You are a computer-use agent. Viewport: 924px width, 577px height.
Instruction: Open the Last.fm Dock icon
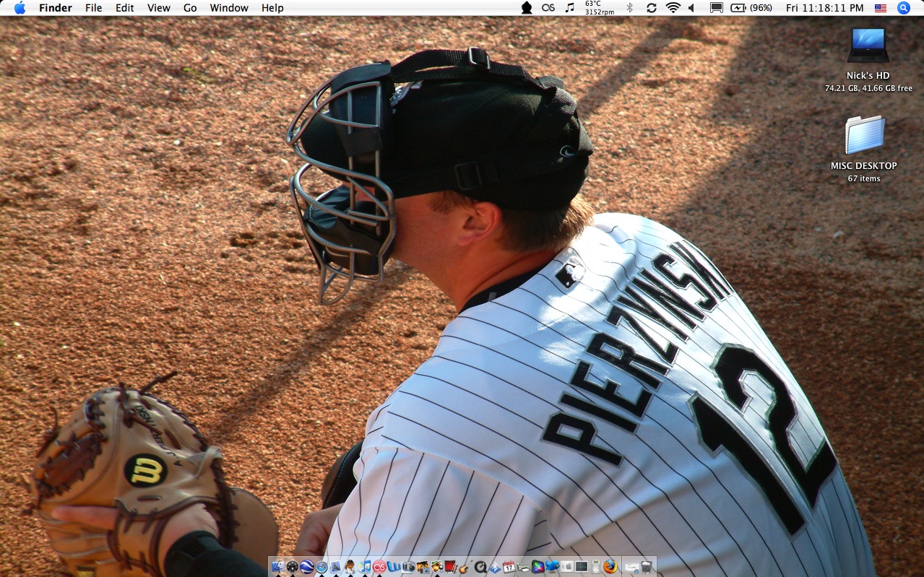pos(379,567)
